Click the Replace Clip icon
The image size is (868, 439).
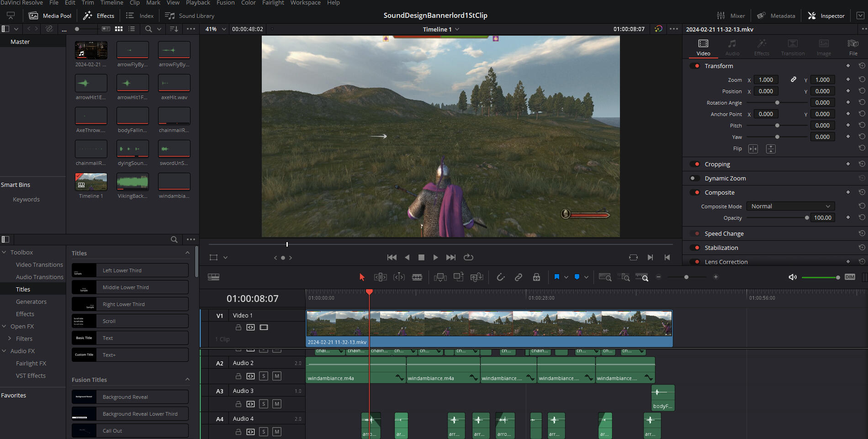tap(477, 277)
